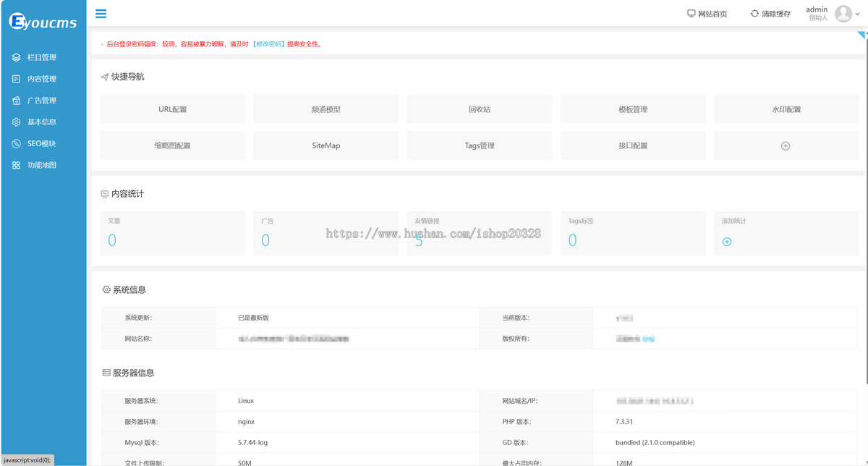Click the blue corner ribbon icon
Screen dimensions: 868x466
coord(862,34)
